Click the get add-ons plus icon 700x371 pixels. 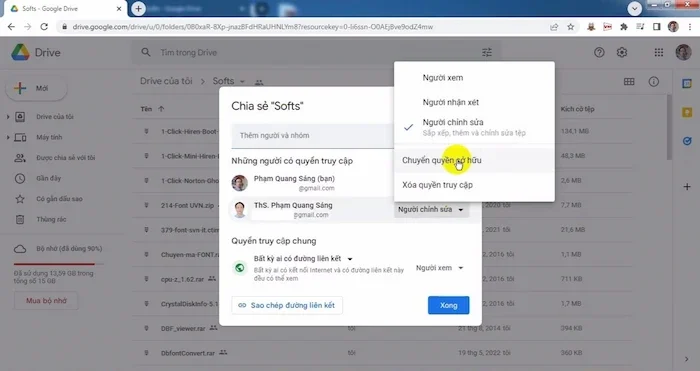click(x=687, y=187)
